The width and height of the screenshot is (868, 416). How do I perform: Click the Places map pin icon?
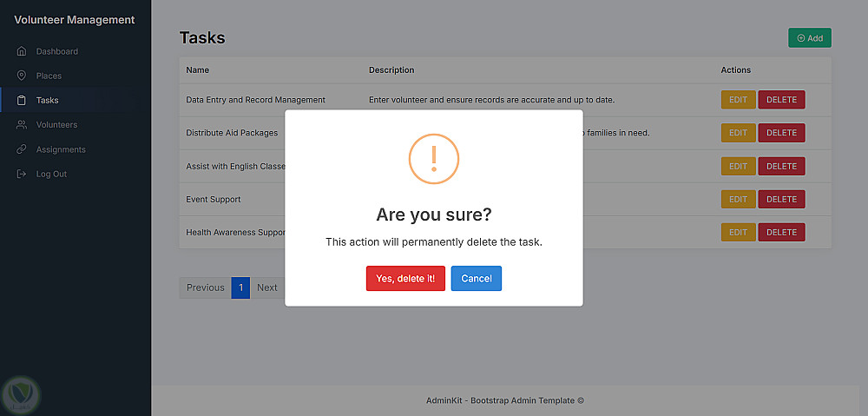click(22, 76)
